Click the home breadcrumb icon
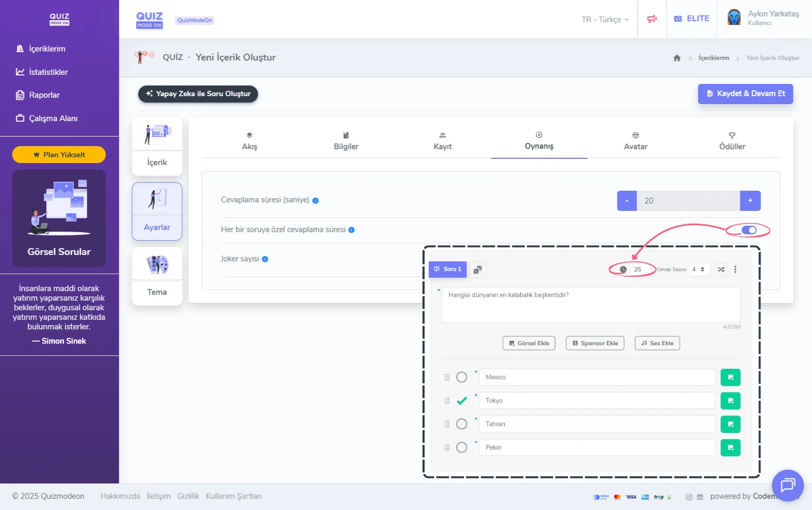The width and height of the screenshot is (812, 510). (x=676, y=58)
